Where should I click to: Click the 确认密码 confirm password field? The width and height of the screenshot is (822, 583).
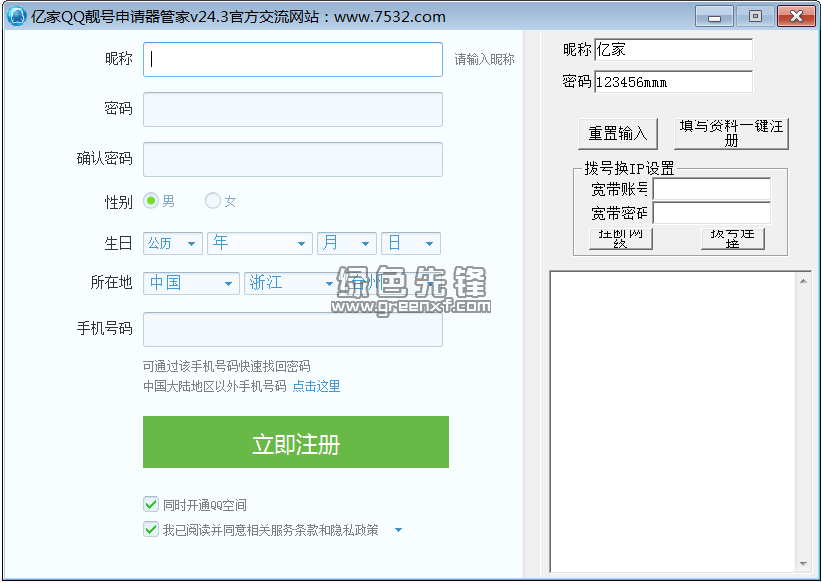(293, 159)
